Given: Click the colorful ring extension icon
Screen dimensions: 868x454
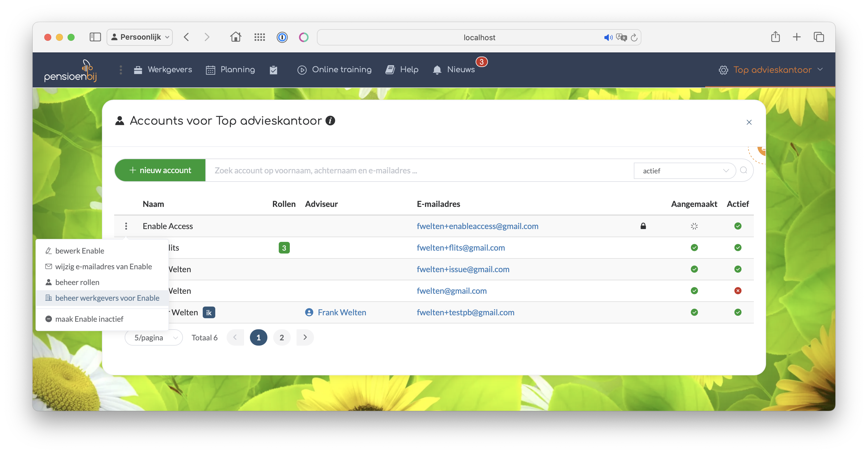Looking at the screenshot, I should point(304,37).
